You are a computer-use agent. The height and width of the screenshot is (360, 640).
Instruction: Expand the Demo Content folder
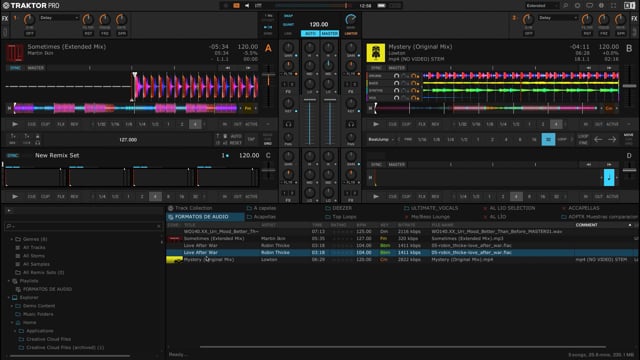(x=12, y=306)
